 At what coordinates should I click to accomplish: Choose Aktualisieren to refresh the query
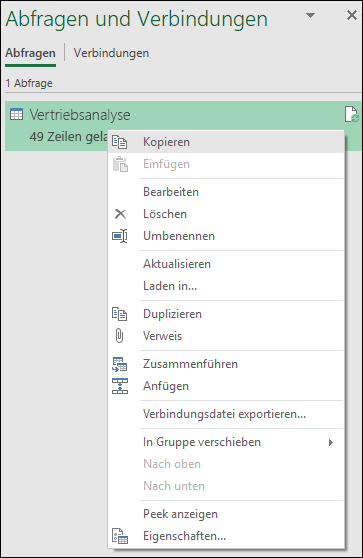[x=226, y=264]
